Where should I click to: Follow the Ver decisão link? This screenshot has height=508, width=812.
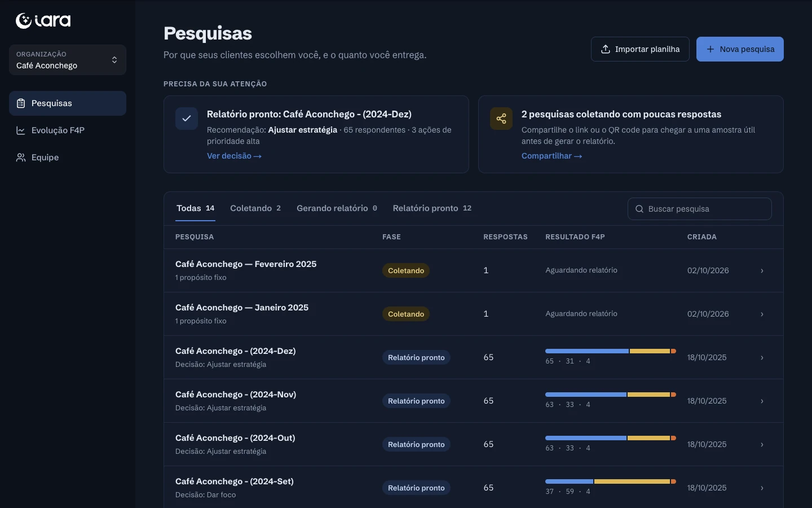pos(234,156)
